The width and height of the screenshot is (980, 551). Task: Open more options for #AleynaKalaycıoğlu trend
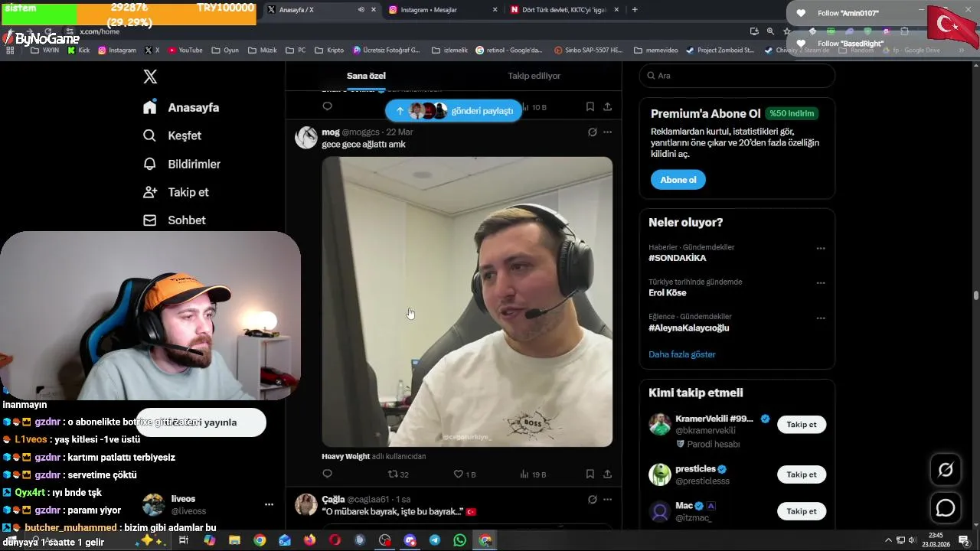click(821, 318)
